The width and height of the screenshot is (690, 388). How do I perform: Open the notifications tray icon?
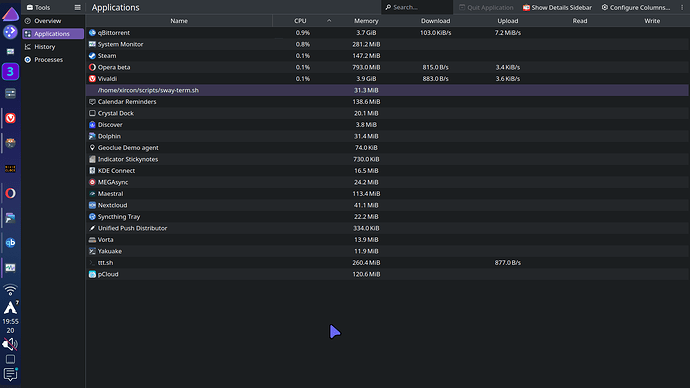coord(10,374)
